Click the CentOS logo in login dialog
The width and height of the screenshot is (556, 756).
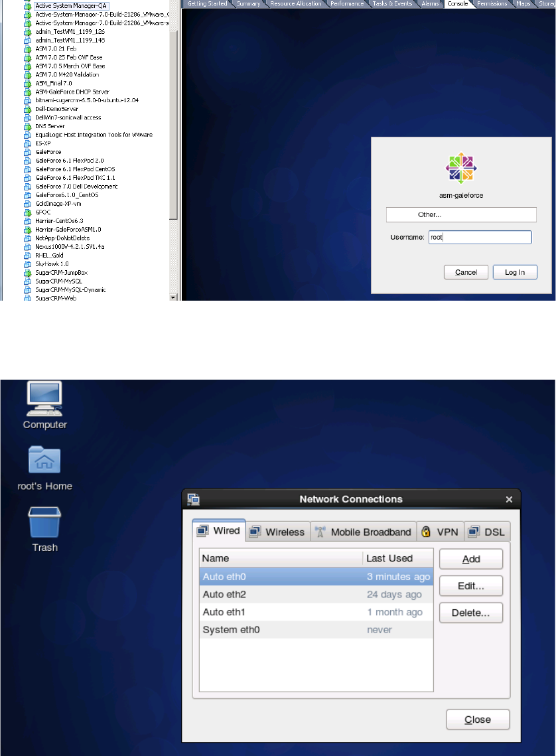click(461, 168)
